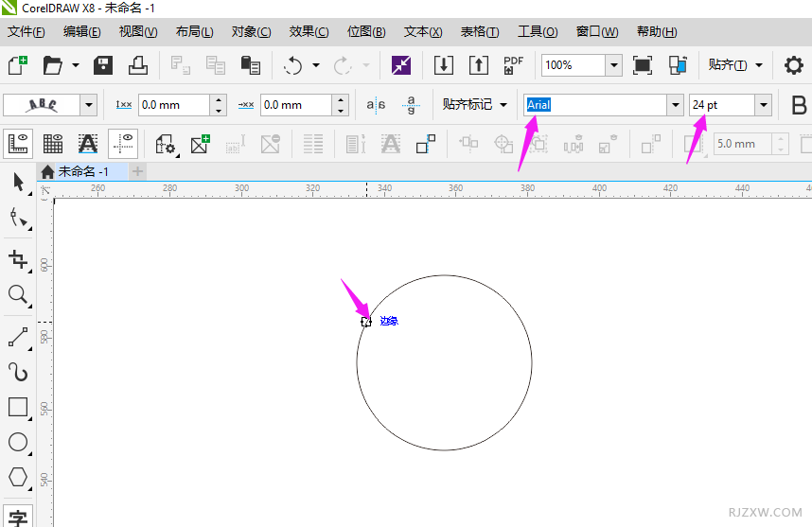Pick the Ellipse tool
The width and height of the screenshot is (812, 527).
[18, 442]
